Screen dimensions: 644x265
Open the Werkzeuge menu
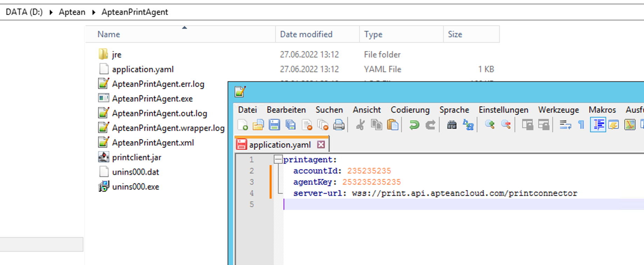558,110
